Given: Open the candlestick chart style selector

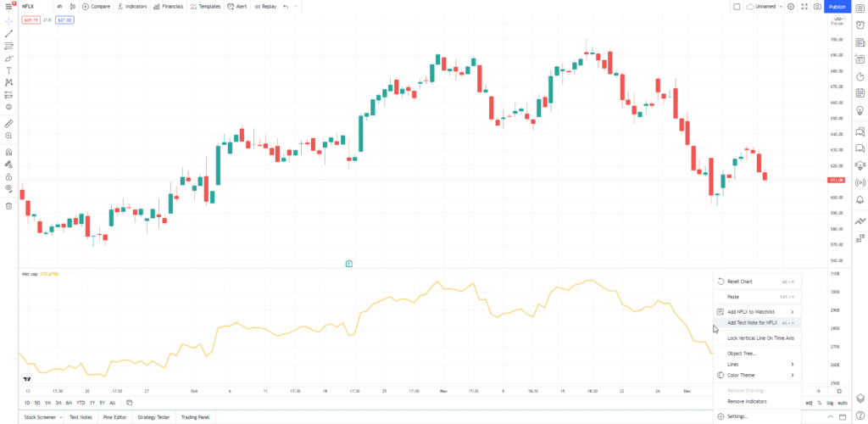Looking at the screenshot, I should (x=73, y=7).
